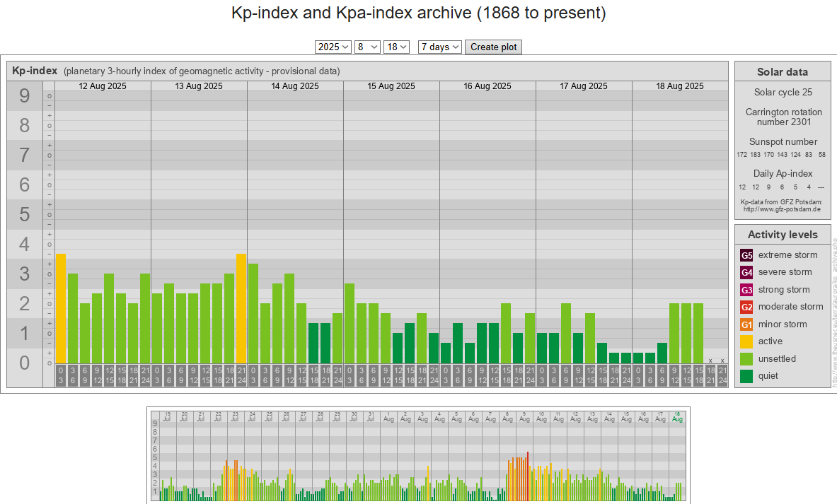Open the day dropdown showing 18
Image resolution: width=837 pixels, height=504 pixels.
click(396, 47)
